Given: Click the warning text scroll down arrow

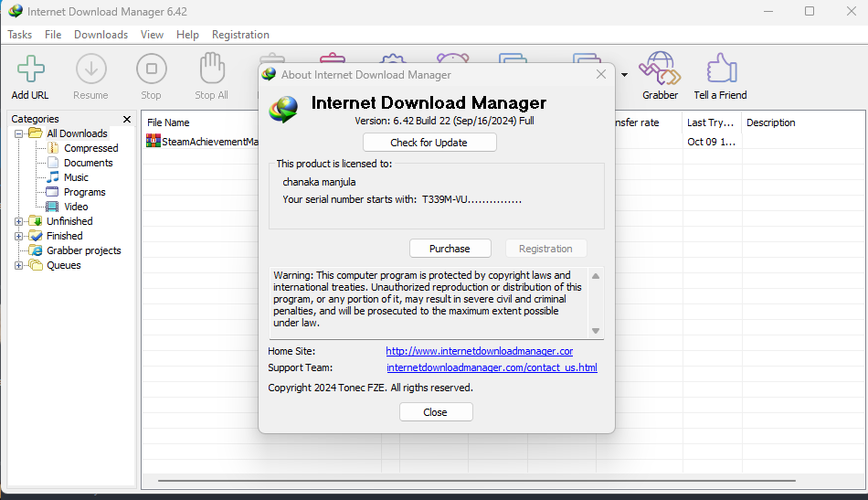Looking at the screenshot, I should pos(596,331).
